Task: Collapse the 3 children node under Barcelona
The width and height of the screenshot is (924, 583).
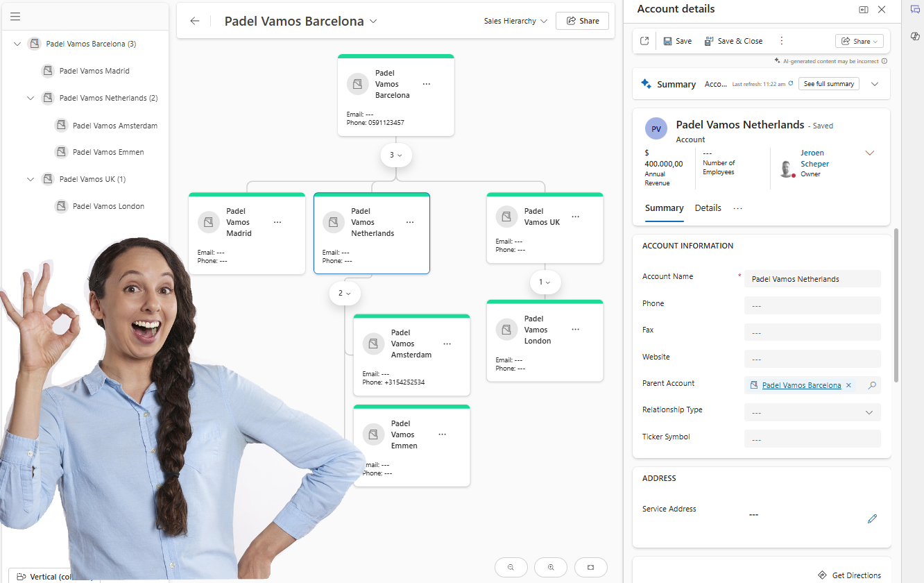Action: [x=396, y=155]
